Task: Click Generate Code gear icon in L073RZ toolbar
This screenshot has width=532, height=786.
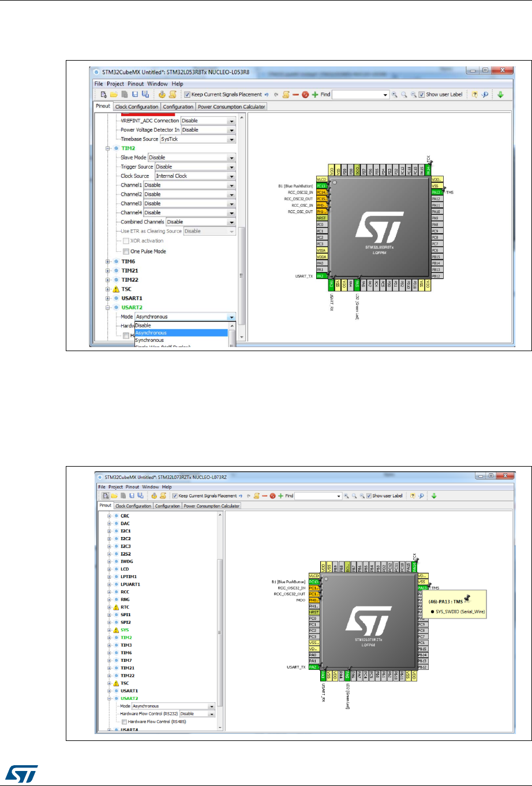Action: tap(154, 496)
